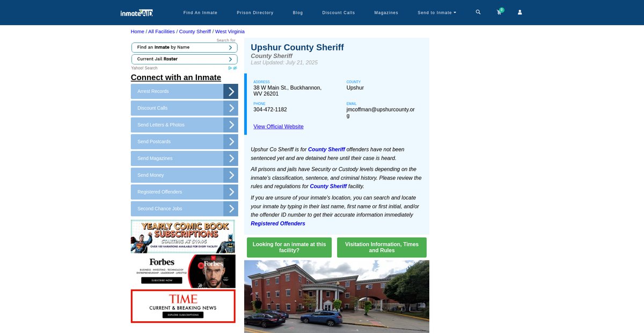Screen dimensions: 644x333
Task: Click the sheriff building photo
Action: pyautogui.click(x=336, y=296)
